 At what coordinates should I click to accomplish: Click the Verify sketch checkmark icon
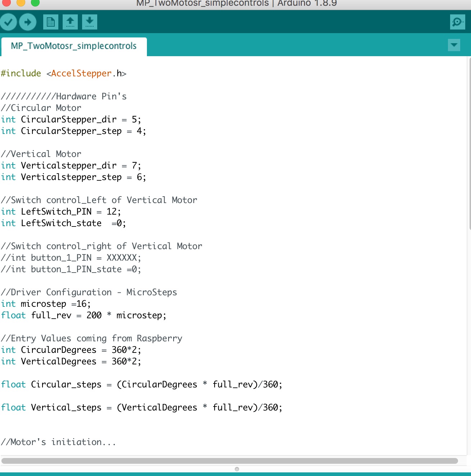click(x=9, y=22)
